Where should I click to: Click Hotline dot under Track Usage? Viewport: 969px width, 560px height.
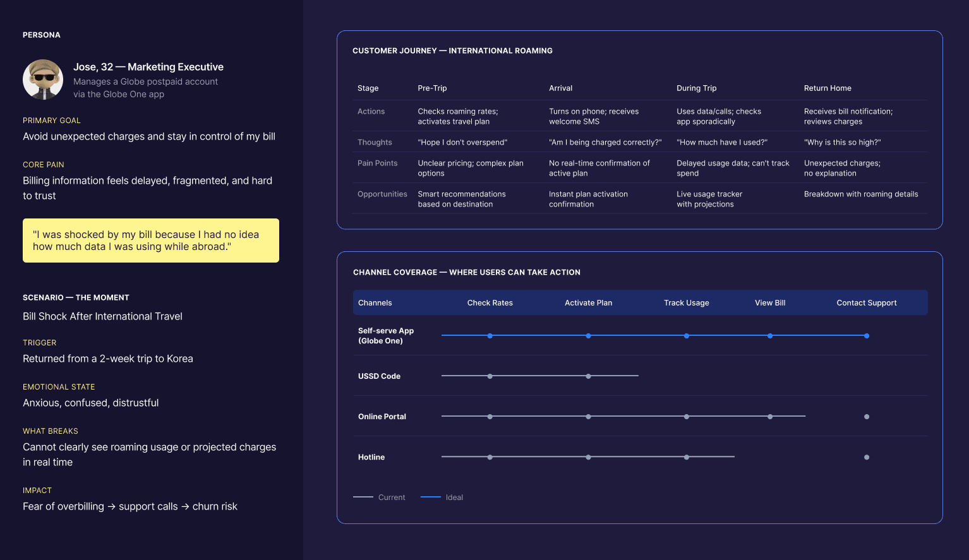tap(687, 457)
